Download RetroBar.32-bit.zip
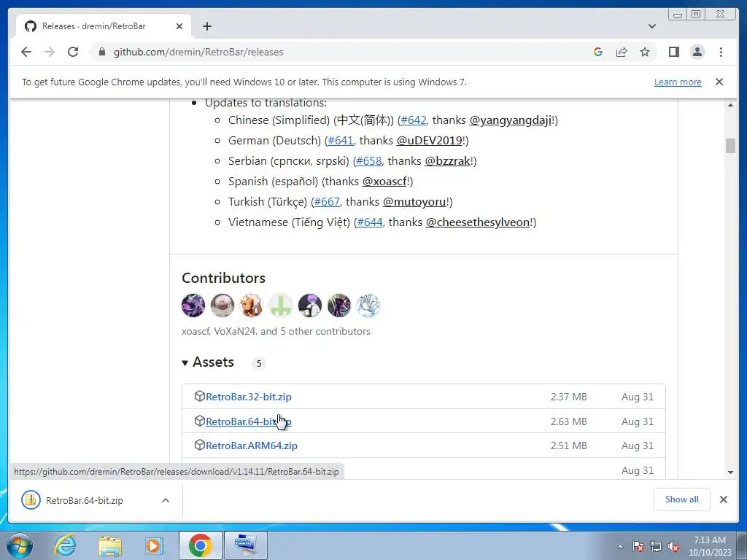 click(x=248, y=397)
